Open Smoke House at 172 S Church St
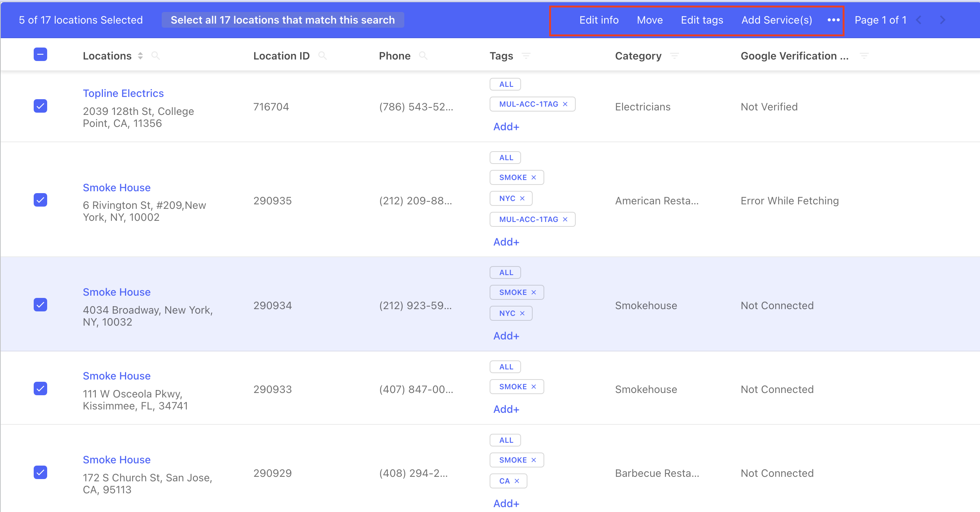This screenshot has height=512, width=980. click(x=117, y=460)
